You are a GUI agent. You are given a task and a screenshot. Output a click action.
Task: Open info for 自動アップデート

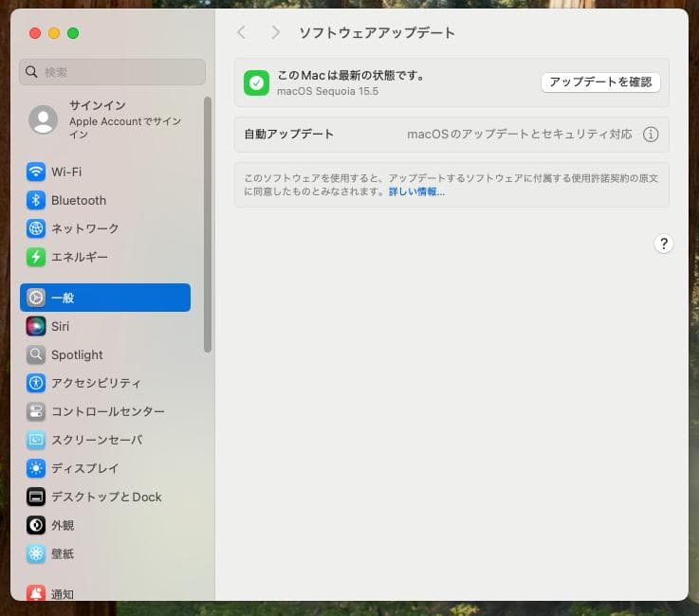651,134
